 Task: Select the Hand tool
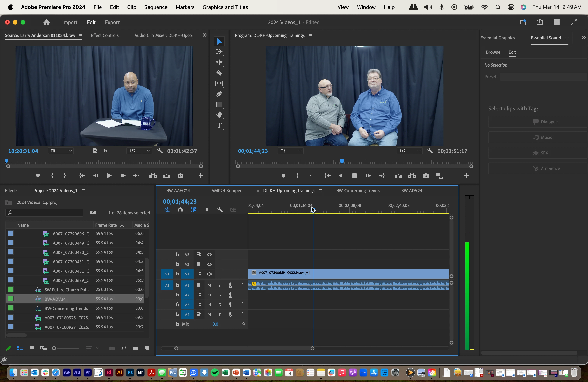coord(219,115)
